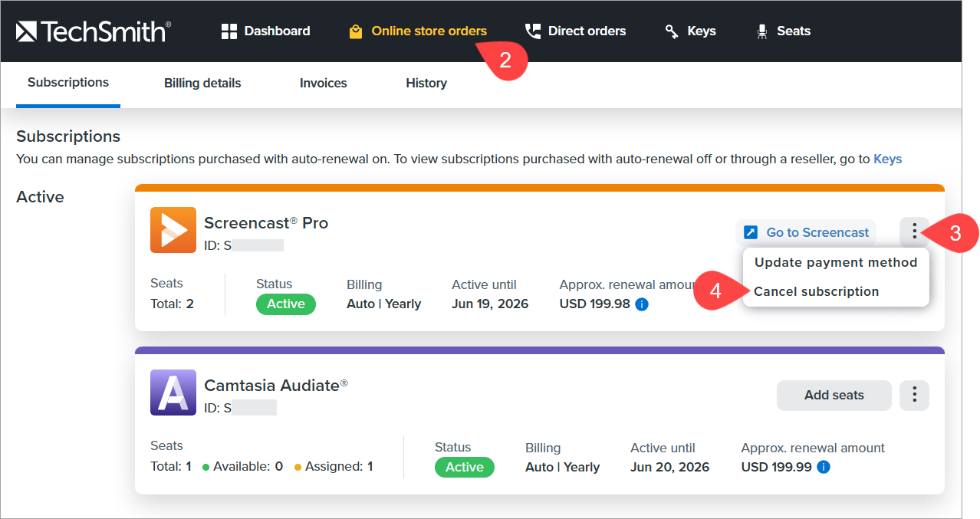The height and width of the screenshot is (519, 980).
Task: Click the TechSmith logo
Action: (93, 31)
